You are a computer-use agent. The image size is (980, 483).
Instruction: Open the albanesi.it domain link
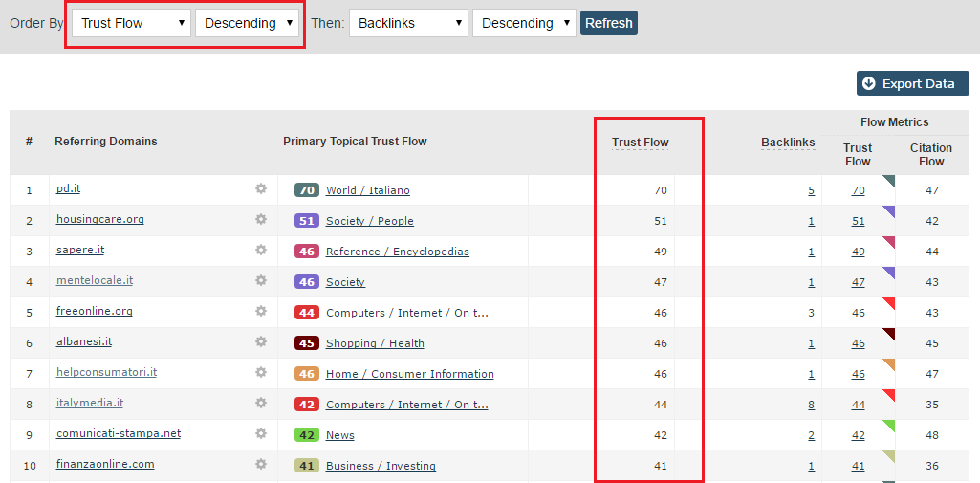click(84, 341)
